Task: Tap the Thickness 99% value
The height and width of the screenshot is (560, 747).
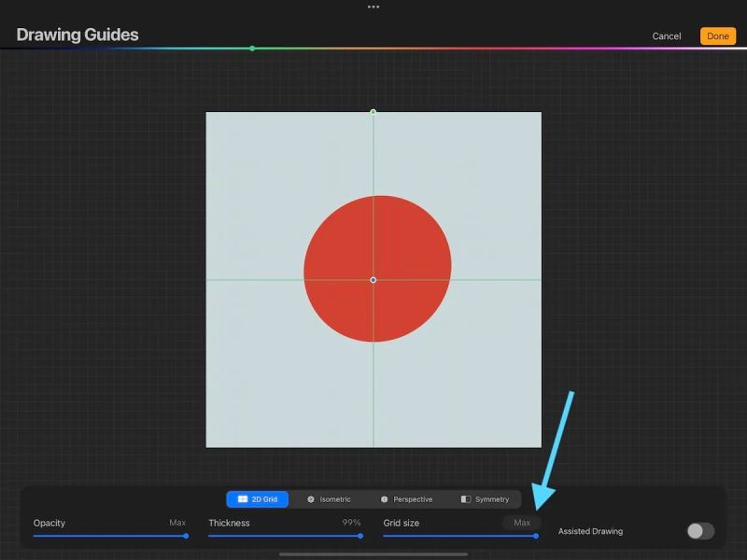Action: coord(350,523)
